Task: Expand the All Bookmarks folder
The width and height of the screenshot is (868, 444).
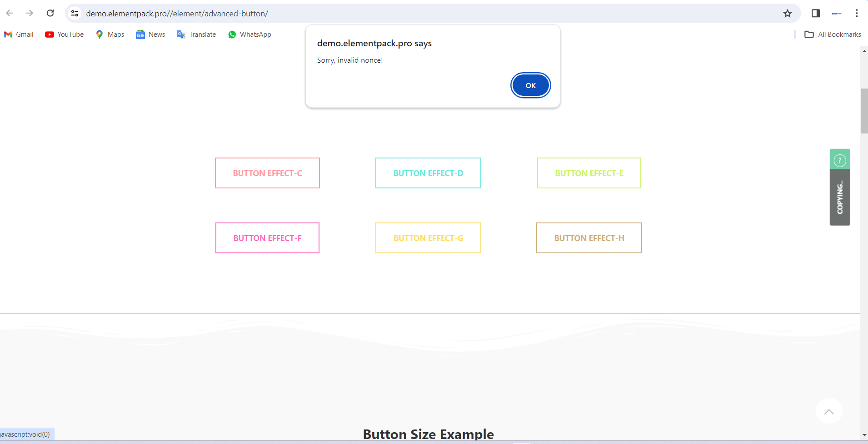Action: 833,35
